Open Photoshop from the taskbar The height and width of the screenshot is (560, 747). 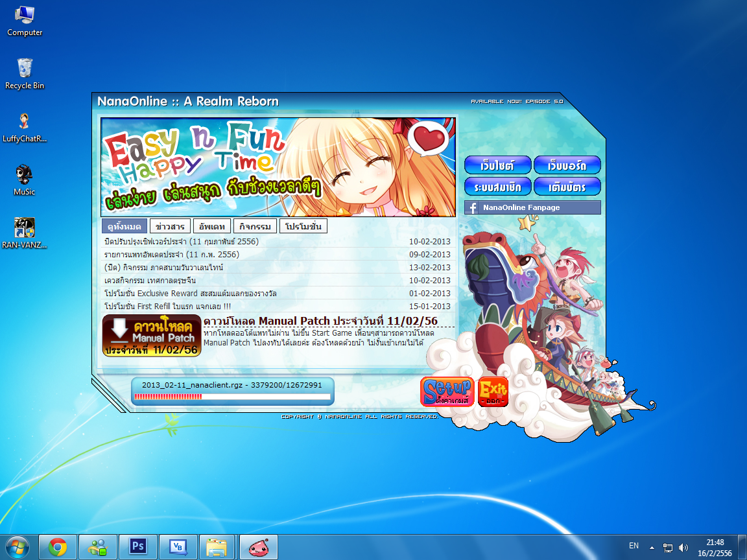[137, 548]
